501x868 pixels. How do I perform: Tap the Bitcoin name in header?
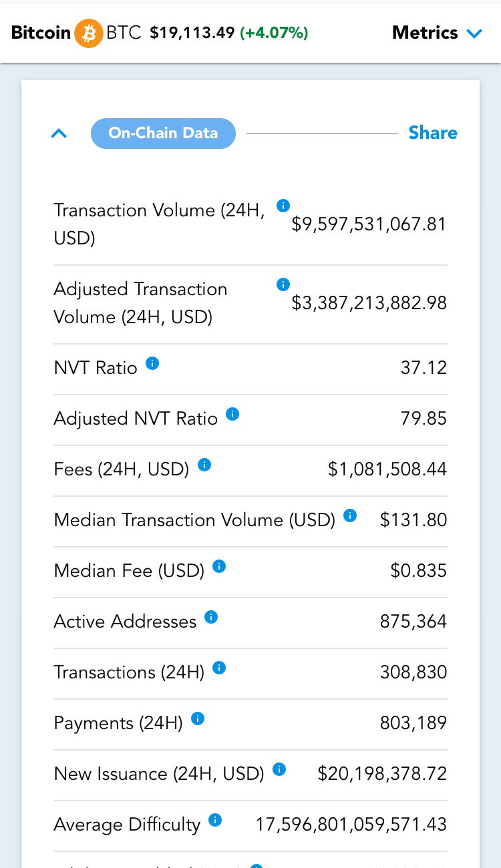click(x=41, y=33)
